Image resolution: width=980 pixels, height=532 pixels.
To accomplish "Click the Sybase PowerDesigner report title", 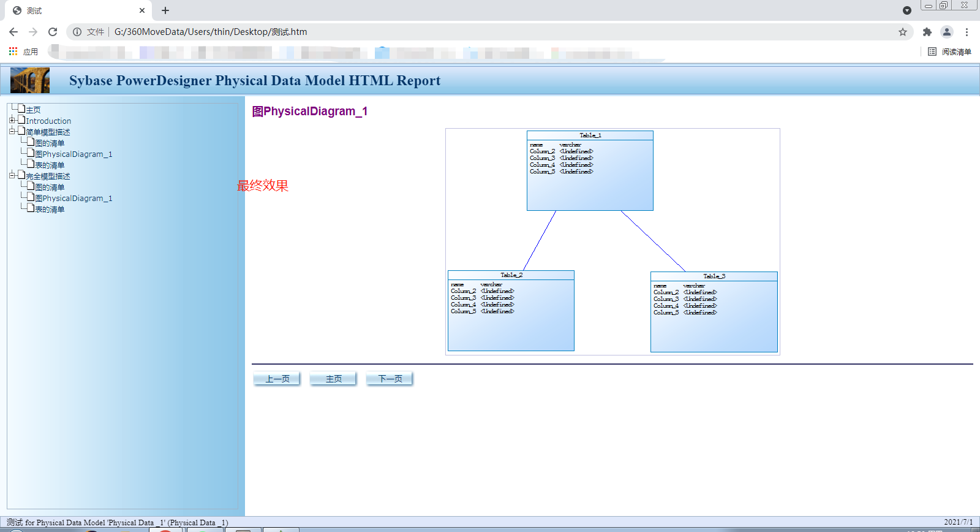I will 255,80.
